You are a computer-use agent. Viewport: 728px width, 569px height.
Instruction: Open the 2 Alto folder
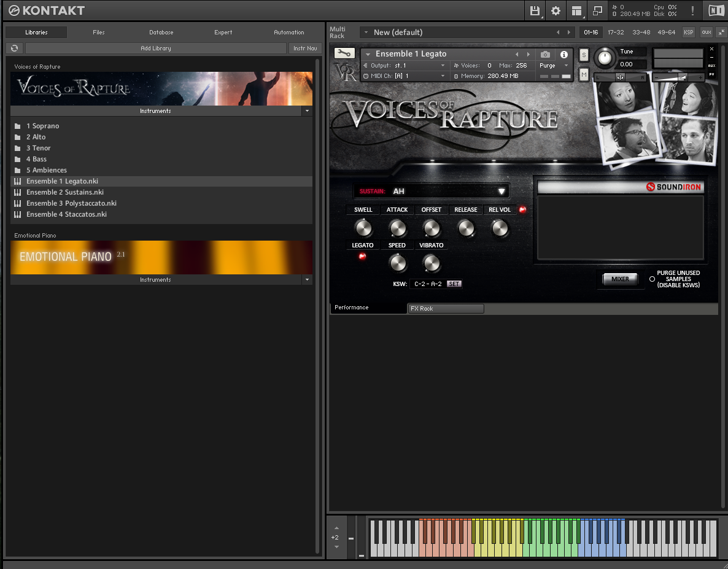click(36, 137)
